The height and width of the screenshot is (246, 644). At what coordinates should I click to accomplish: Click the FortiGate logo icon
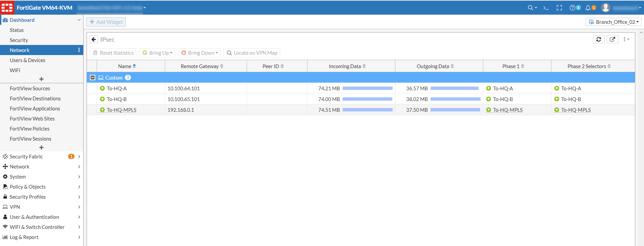(7, 7)
